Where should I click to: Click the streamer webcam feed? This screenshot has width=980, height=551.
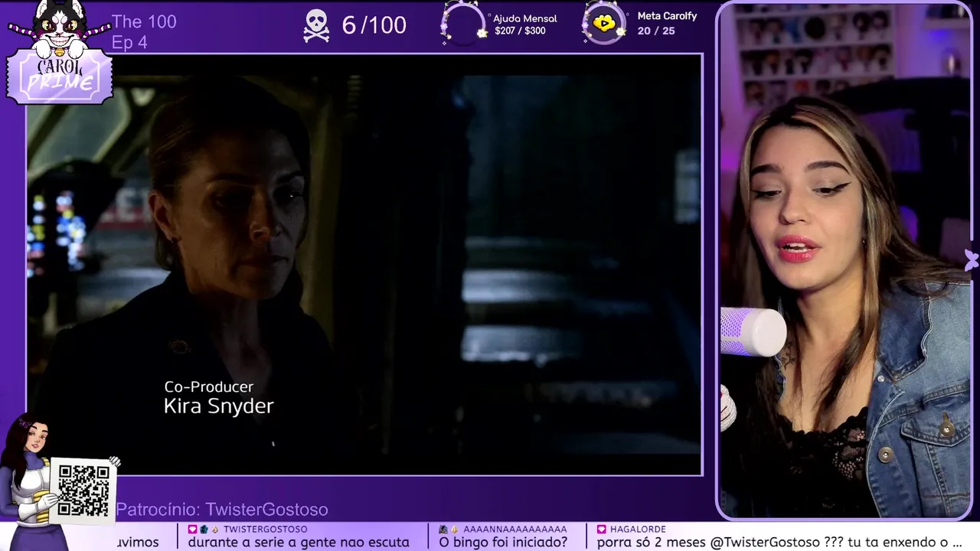tap(844, 260)
